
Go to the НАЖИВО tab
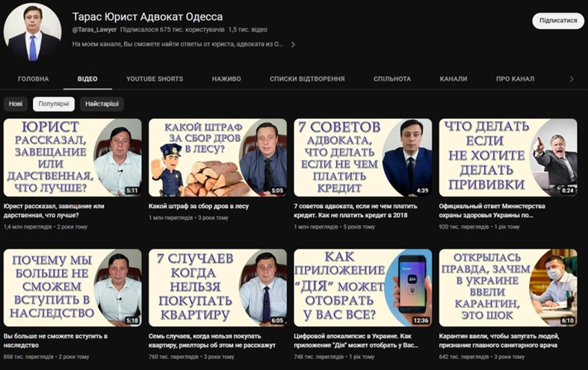pyautogui.click(x=226, y=78)
